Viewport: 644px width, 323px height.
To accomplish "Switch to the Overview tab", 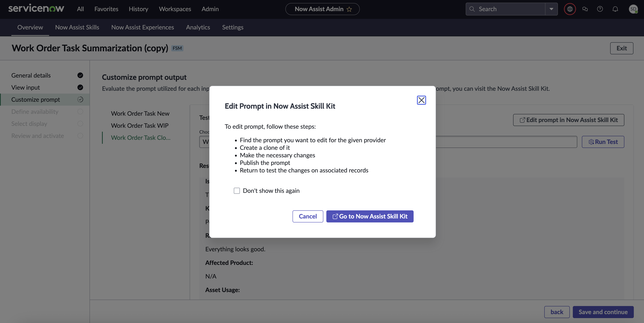I will [x=30, y=27].
